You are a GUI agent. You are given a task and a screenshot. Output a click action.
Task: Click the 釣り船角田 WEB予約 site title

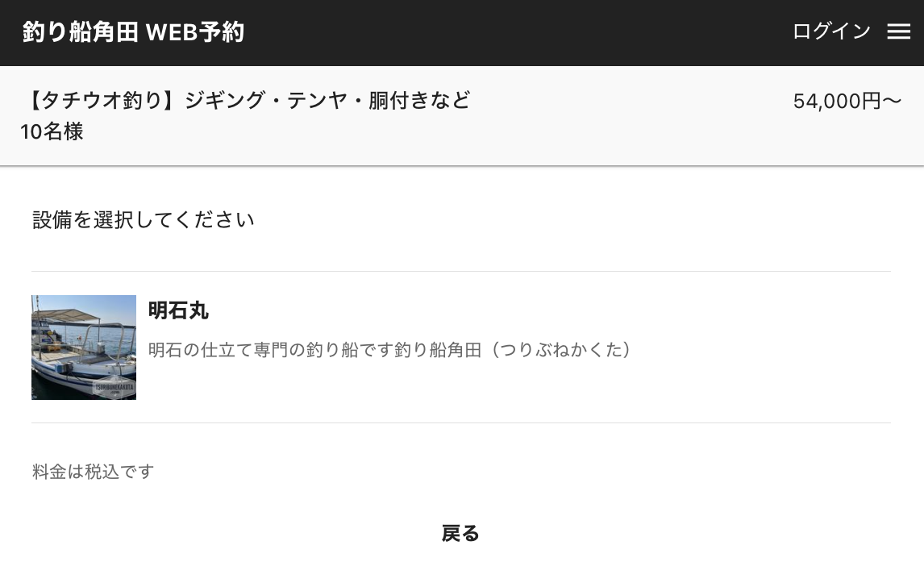click(x=133, y=32)
